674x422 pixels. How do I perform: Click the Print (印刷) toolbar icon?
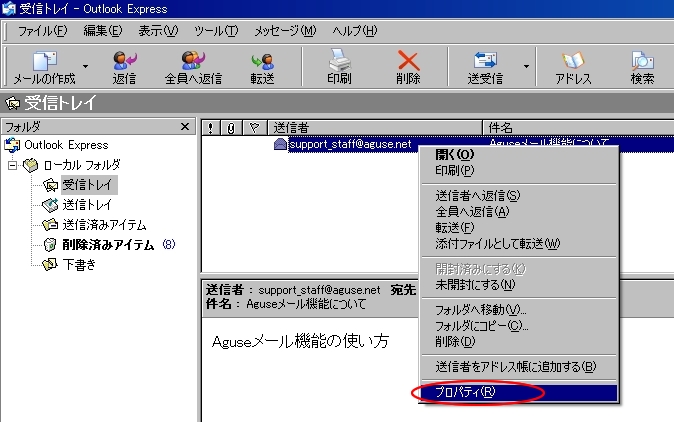point(339,60)
